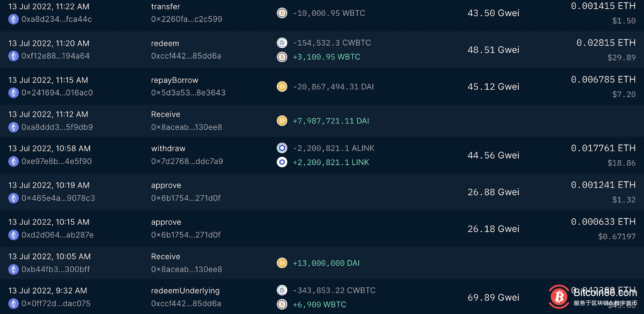
Task: Click the DAI icon on the 13,000,000 Receive
Action: [x=282, y=263]
